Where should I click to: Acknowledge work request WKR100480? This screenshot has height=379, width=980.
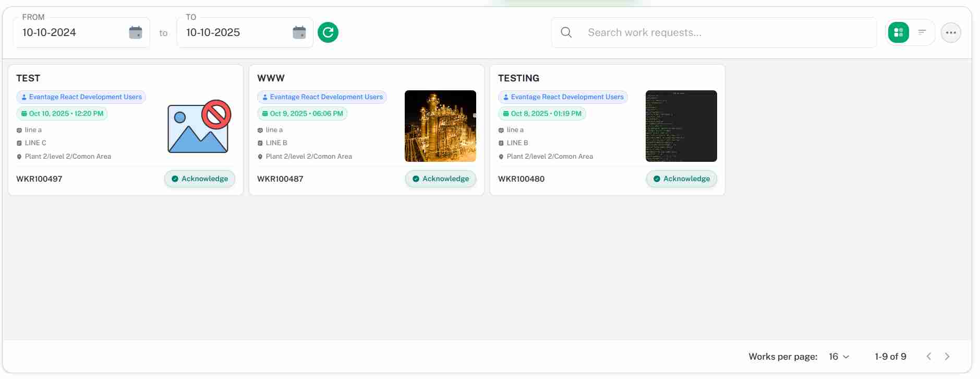[682, 179]
